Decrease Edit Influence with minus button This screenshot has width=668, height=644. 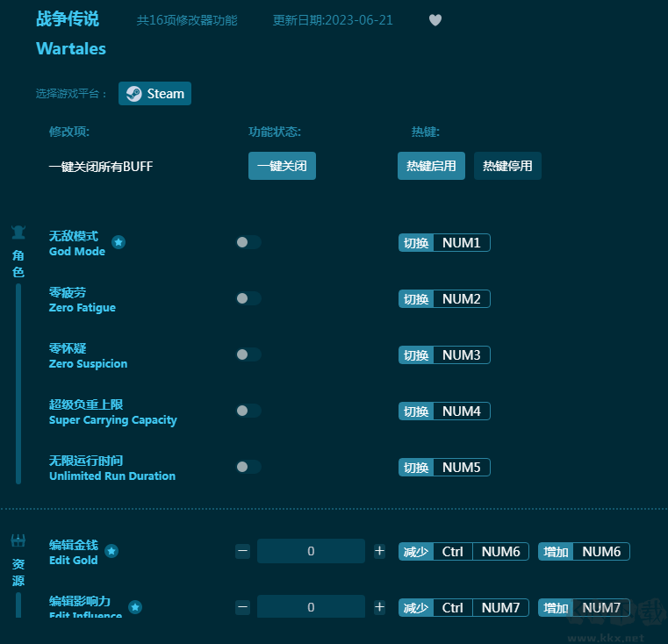(243, 607)
